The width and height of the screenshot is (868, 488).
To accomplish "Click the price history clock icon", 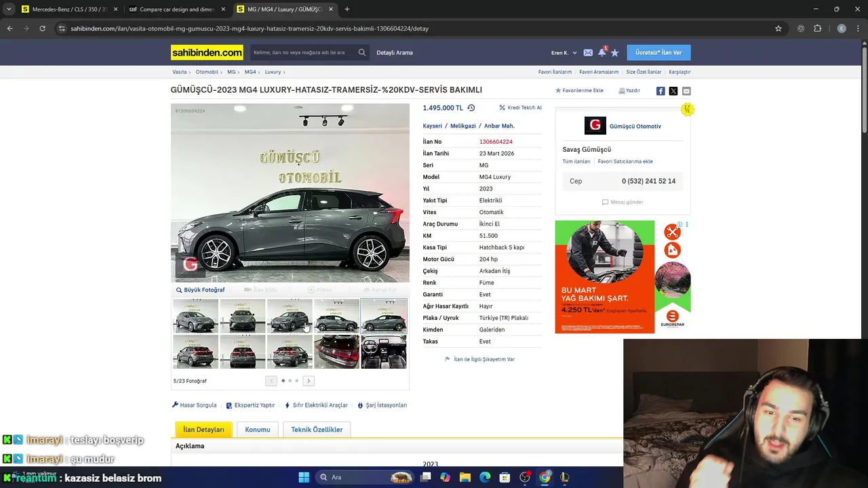I will click(x=471, y=108).
